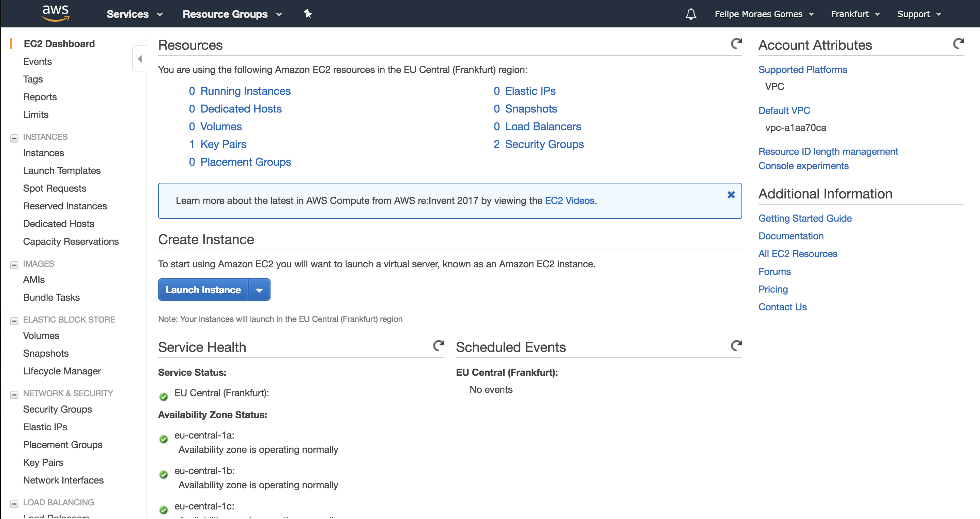Click the Supported Platforms link

(x=803, y=70)
